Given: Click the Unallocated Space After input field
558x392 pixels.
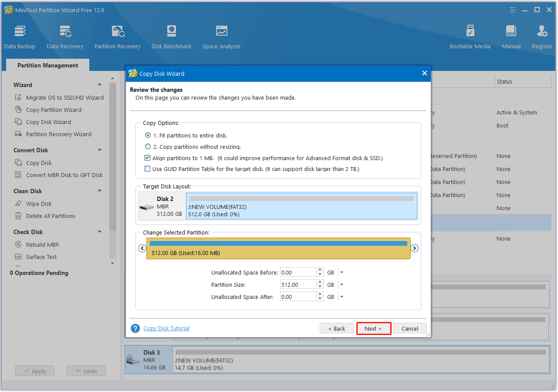Looking at the screenshot, I should (298, 297).
